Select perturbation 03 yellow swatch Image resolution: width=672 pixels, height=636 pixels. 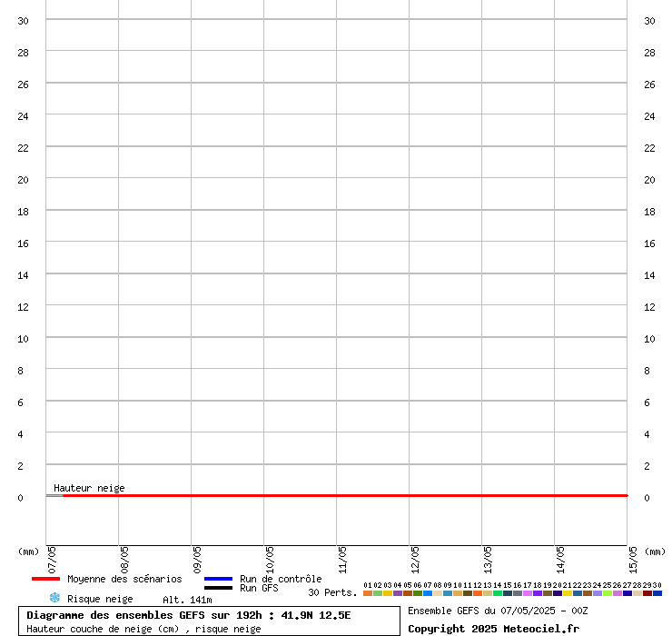(388, 593)
